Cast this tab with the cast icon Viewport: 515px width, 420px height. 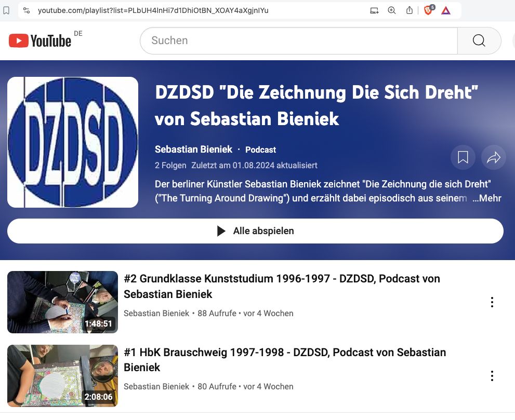tap(374, 10)
